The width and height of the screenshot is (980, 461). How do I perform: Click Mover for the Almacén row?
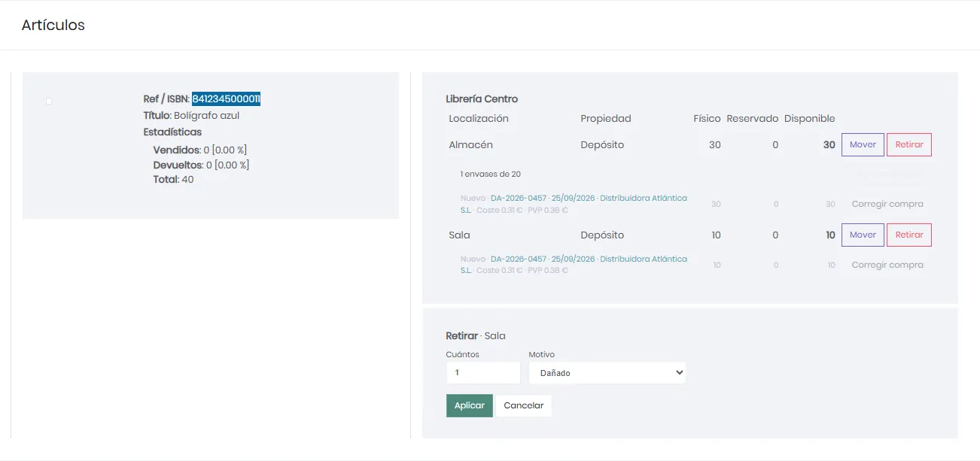point(863,144)
